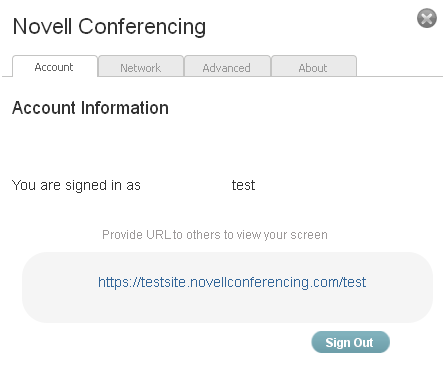Open the testsite.novellconferencing.com/test link
The height and width of the screenshot is (370, 448).
pos(232,282)
